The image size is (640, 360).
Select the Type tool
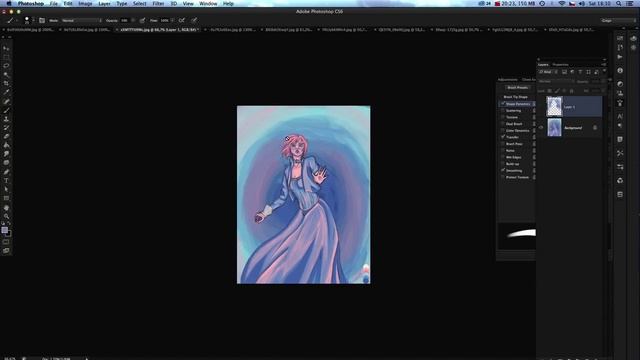pos(6,181)
